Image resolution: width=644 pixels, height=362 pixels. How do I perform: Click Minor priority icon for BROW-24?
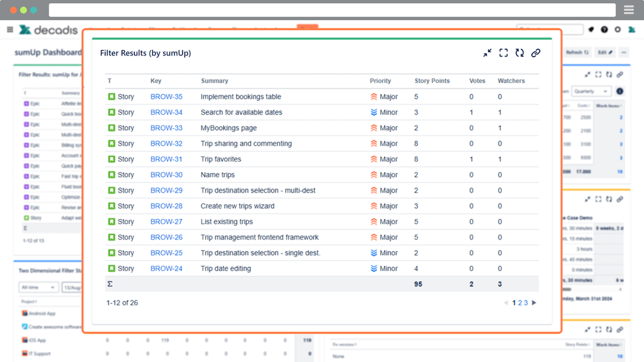point(374,269)
